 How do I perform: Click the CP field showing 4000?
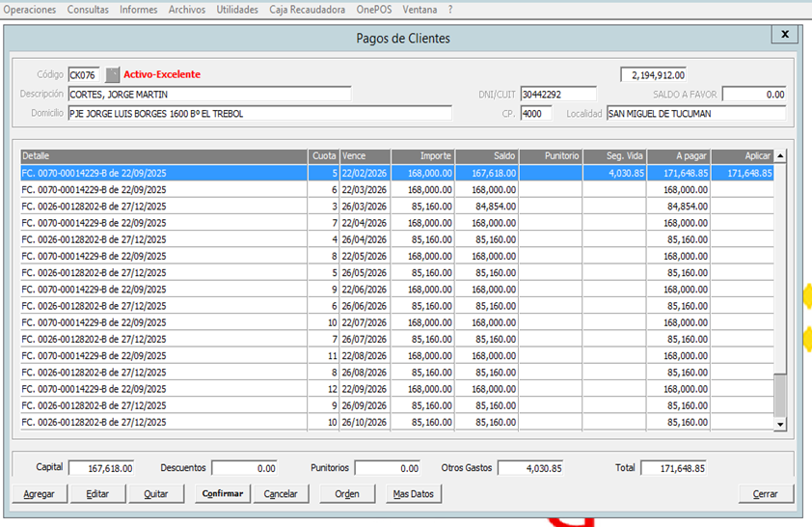point(536,114)
